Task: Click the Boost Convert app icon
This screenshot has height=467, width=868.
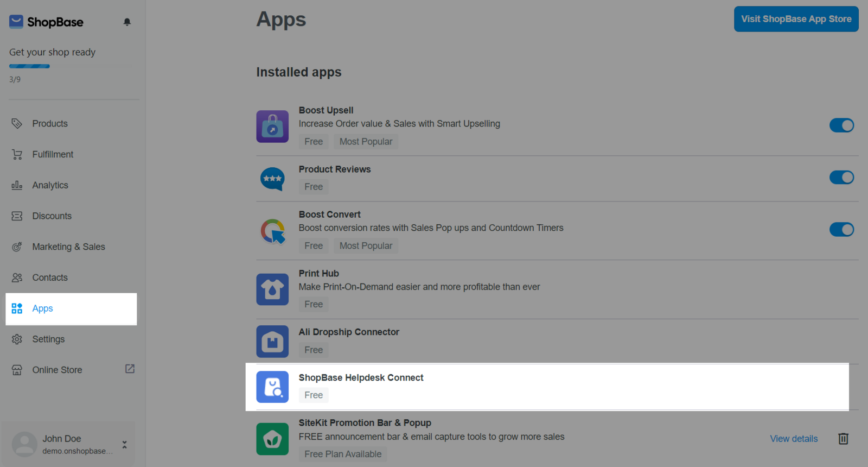Action: point(272,231)
